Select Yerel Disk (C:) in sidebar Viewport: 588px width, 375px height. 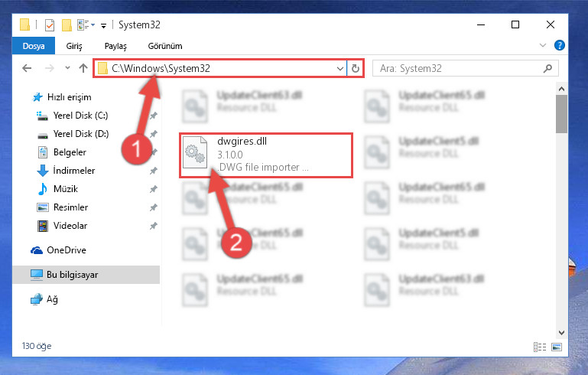point(80,116)
